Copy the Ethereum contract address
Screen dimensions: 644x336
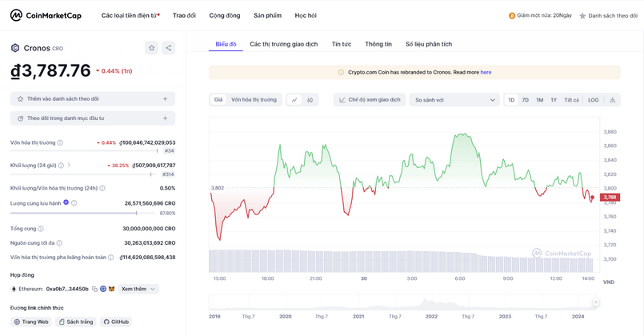tap(95, 289)
